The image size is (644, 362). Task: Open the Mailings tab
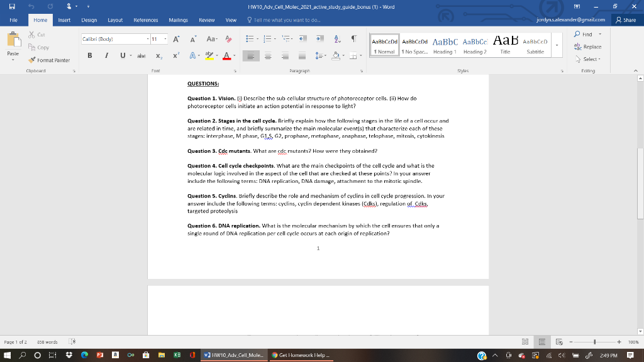tap(179, 19)
